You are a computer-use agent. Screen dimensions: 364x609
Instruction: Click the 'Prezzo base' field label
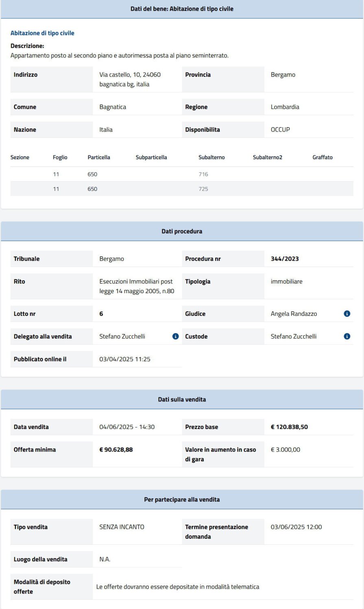[x=202, y=427]
